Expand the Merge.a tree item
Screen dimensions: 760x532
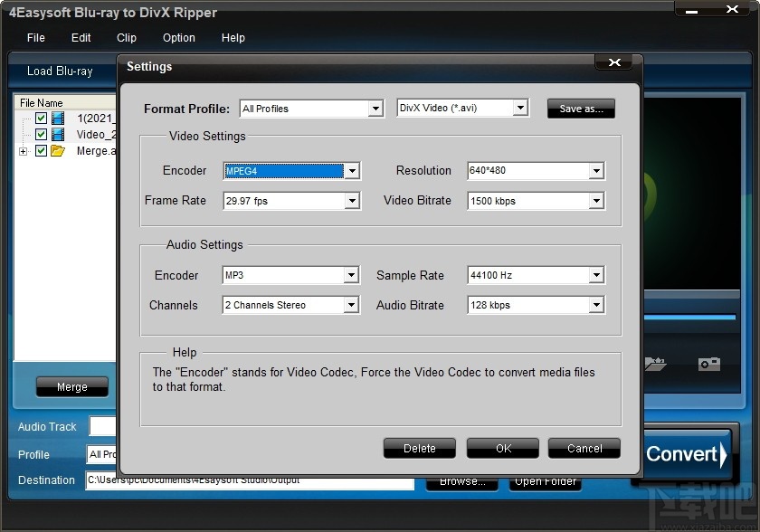[24, 151]
